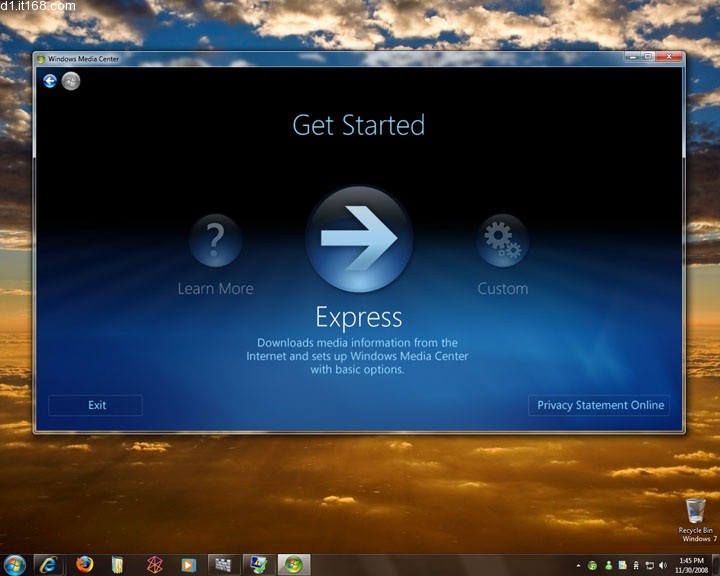Screen dimensions: 720x576
Task: Close the Windows Media Center window
Action: [669, 57]
